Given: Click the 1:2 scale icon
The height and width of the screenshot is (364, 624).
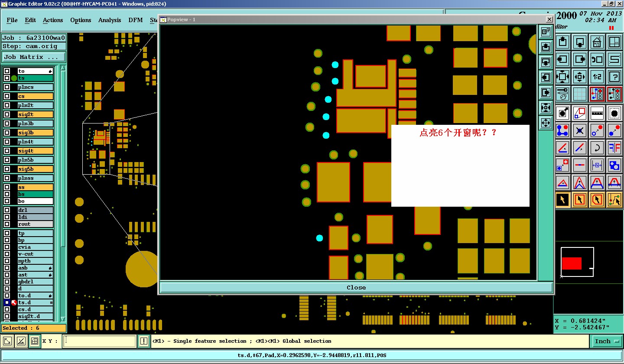Looking at the screenshot, I should point(597,77).
